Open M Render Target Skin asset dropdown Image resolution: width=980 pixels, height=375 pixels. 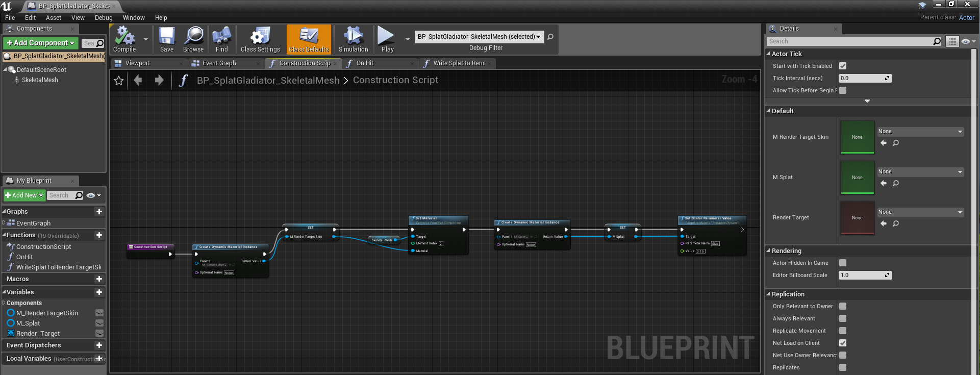(x=920, y=132)
